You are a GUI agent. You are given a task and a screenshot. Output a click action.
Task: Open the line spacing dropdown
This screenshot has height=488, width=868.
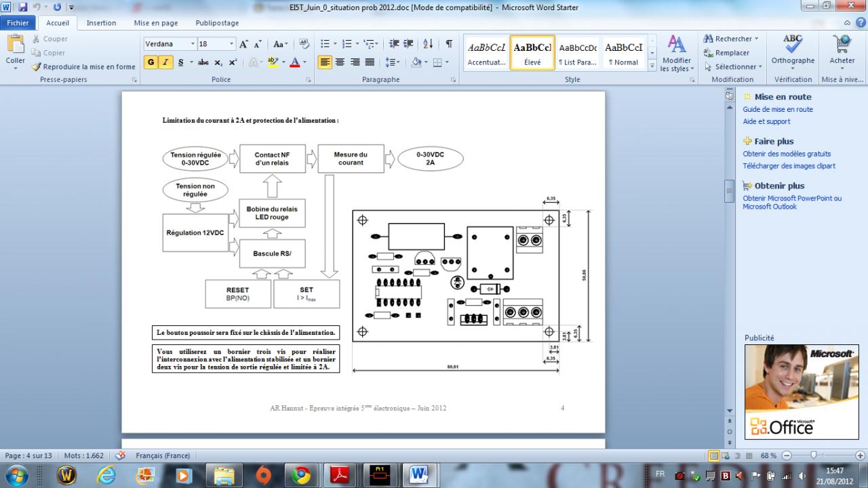pos(393,62)
